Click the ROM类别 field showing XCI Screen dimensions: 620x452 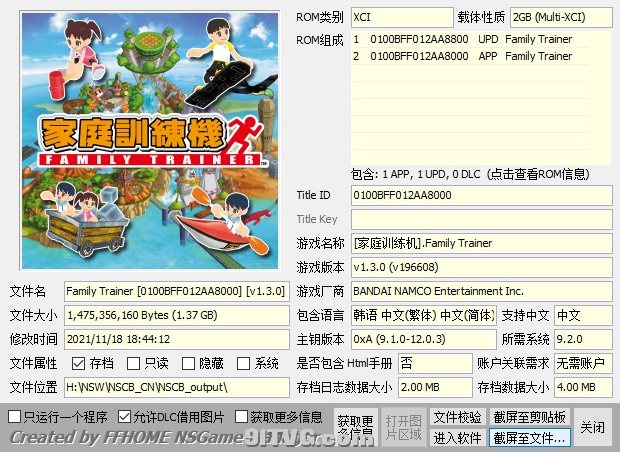pos(402,17)
